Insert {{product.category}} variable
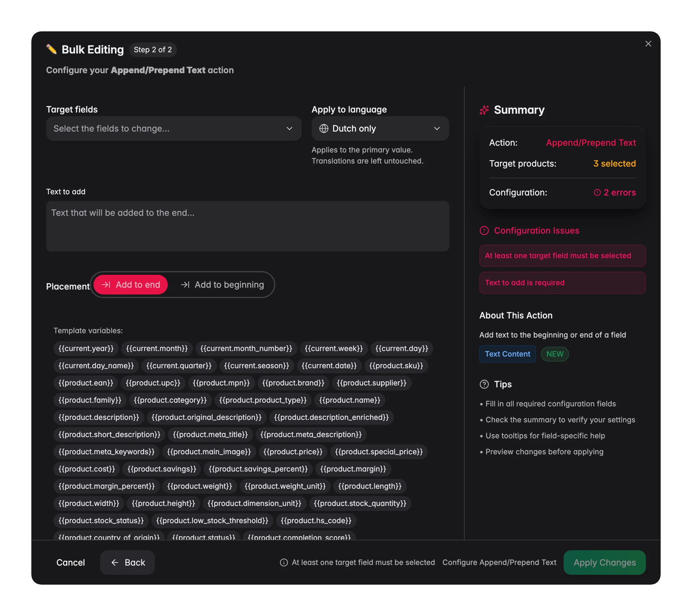This screenshot has width=692, height=616. pos(170,400)
